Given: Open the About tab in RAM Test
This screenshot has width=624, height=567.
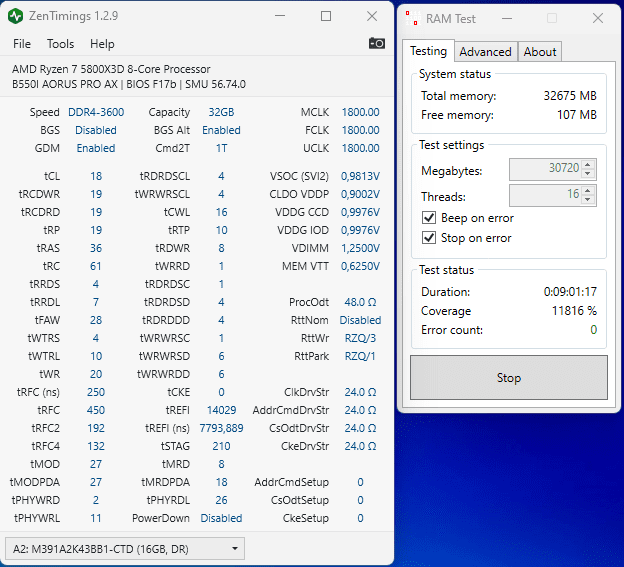Looking at the screenshot, I should pyautogui.click(x=540, y=52).
